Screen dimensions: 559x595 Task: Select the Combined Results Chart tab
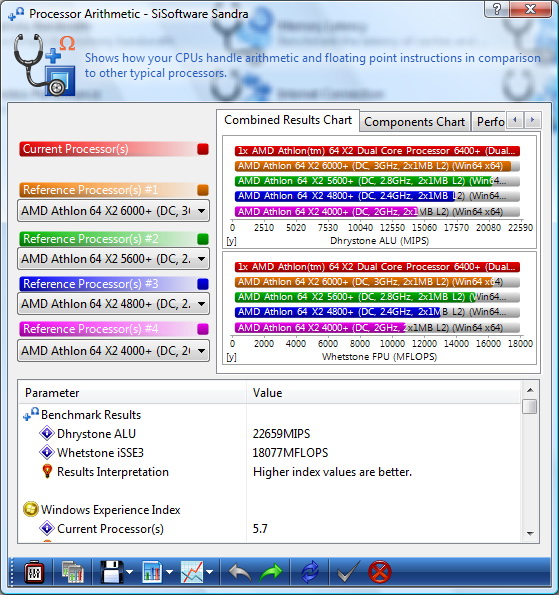coord(288,120)
